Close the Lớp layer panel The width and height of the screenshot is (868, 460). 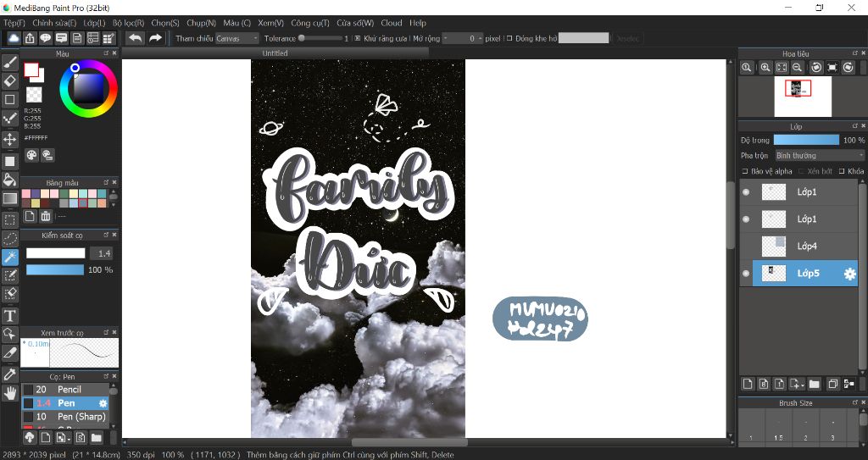[x=863, y=125]
